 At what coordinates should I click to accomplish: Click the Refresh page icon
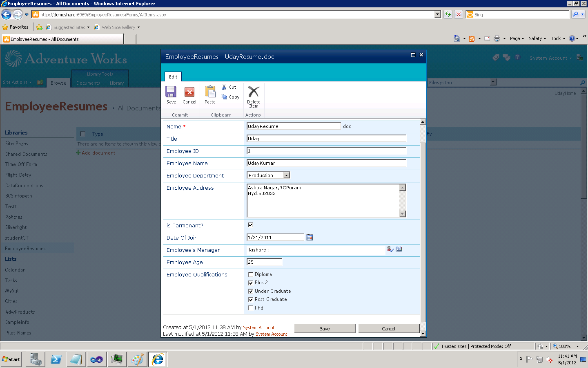click(448, 14)
